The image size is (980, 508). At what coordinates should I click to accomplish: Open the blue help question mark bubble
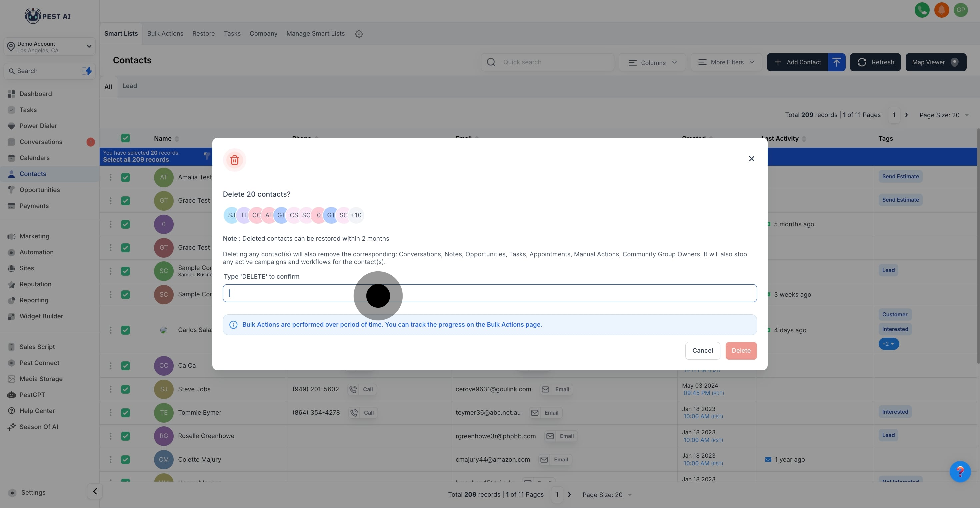click(960, 471)
